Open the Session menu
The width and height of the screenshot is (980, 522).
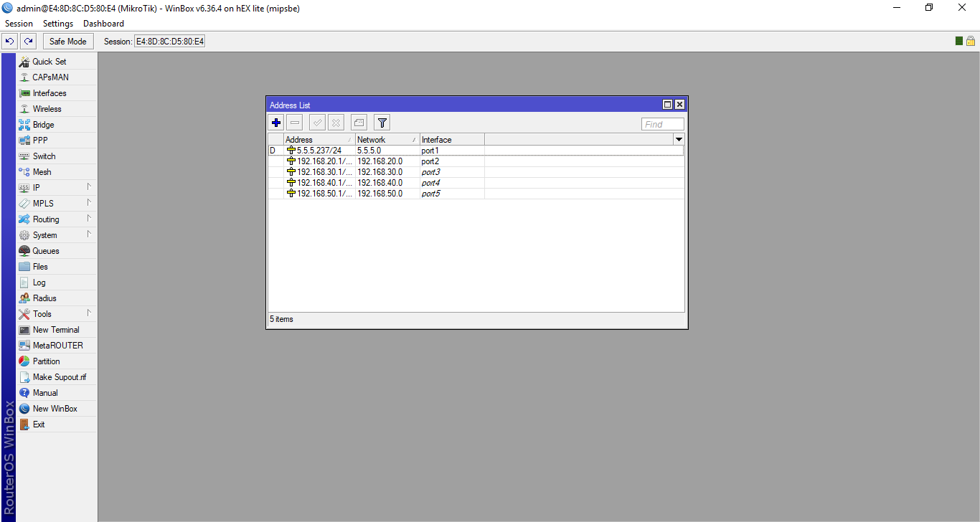[x=19, y=23]
